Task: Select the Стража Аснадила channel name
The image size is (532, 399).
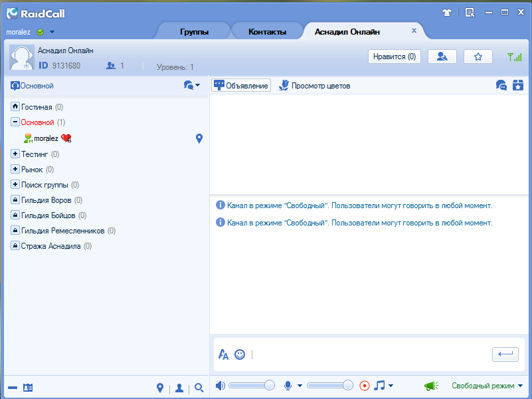Action: tap(51, 246)
